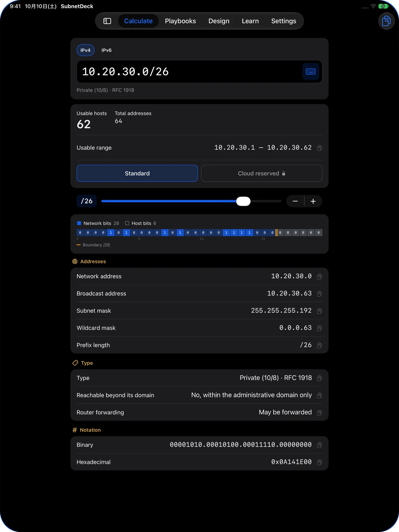Image resolution: width=399 pixels, height=532 pixels.
Task: Click the usable range 10.20.30.1 — 10.20.30.62
Action: [x=263, y=147]
